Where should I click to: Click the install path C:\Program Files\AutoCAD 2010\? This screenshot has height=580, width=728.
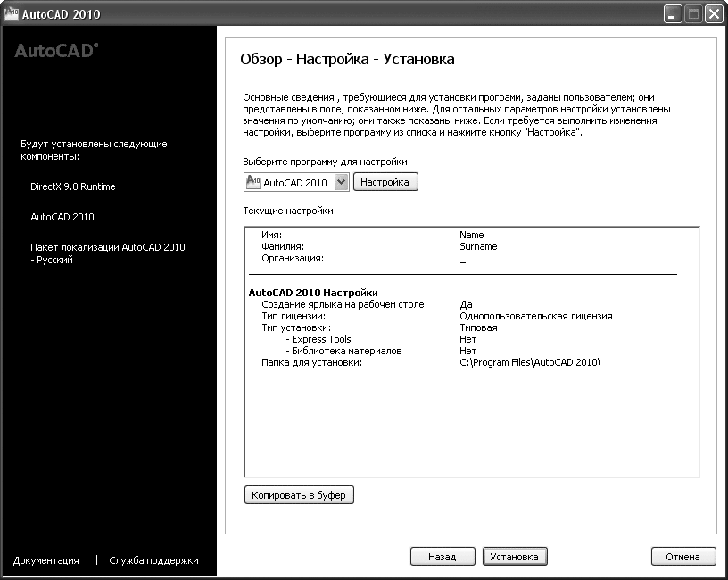pos(530,362)
